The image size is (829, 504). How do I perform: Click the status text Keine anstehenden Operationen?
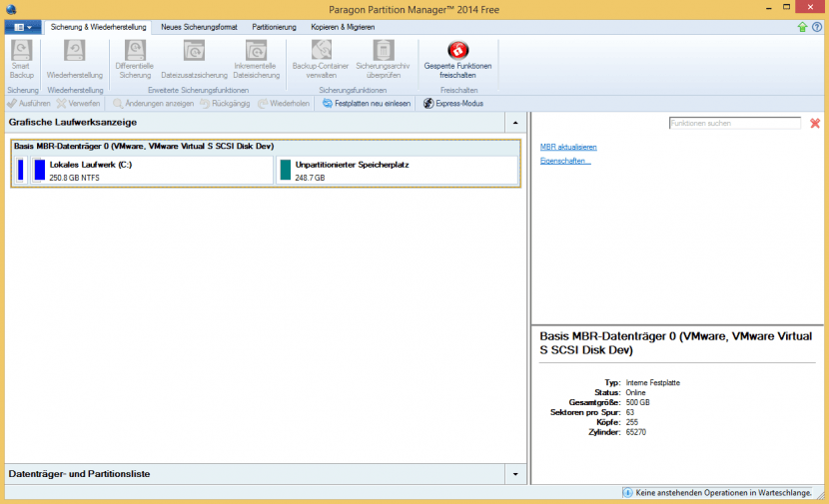[723, 492]
